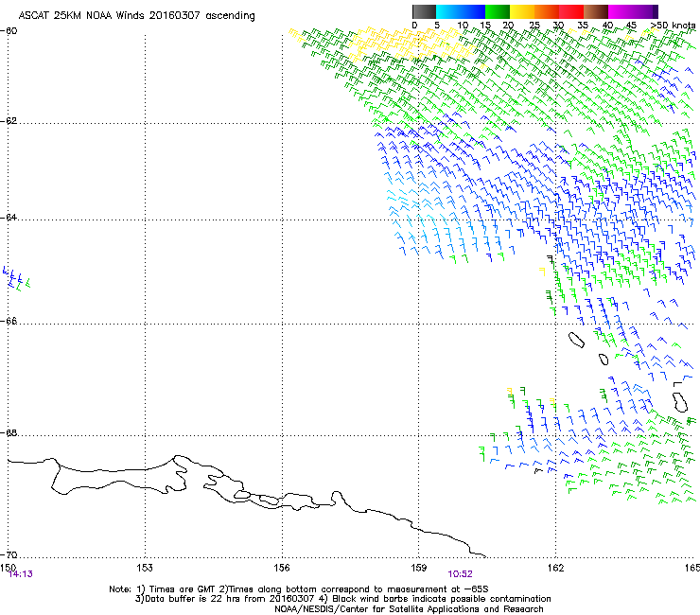
Task: Click the '30' label under the color bar
Action: 558,26
